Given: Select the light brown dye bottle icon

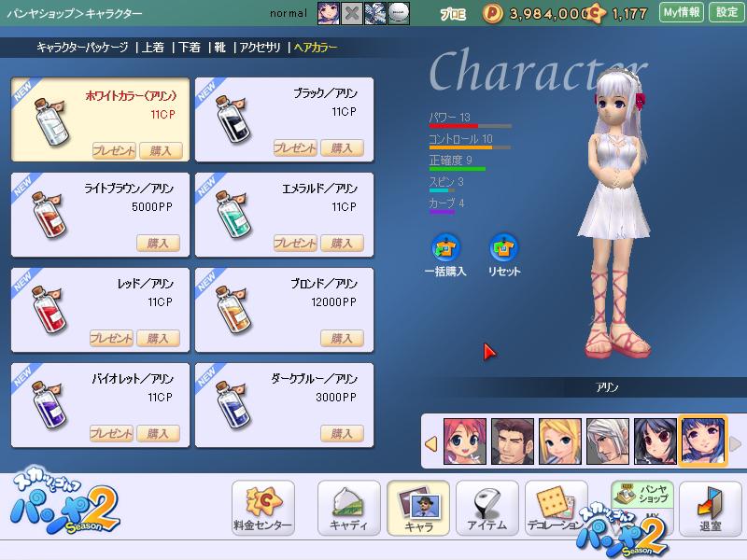Looking at the screenshot, I should click(49, 215).
